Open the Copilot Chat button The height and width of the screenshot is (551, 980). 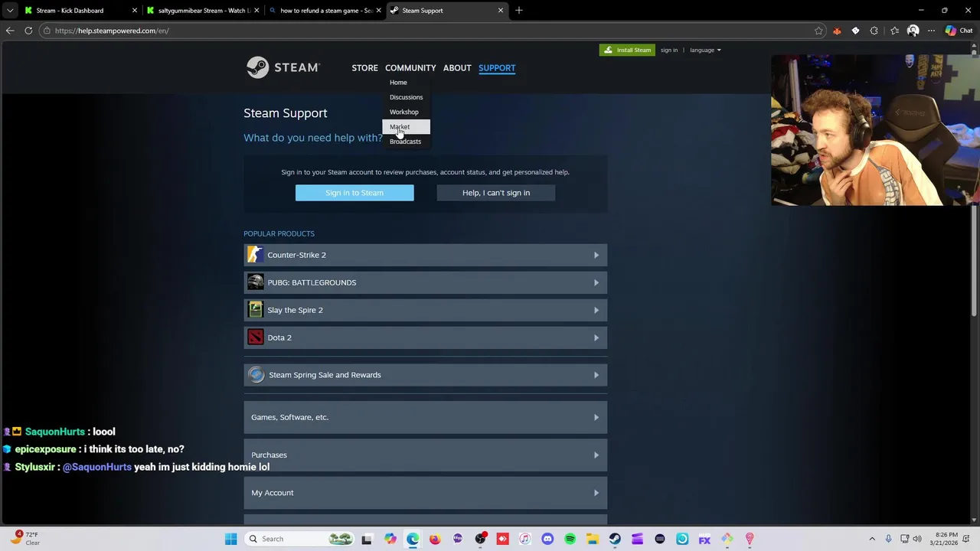click(x=959, y=31)
